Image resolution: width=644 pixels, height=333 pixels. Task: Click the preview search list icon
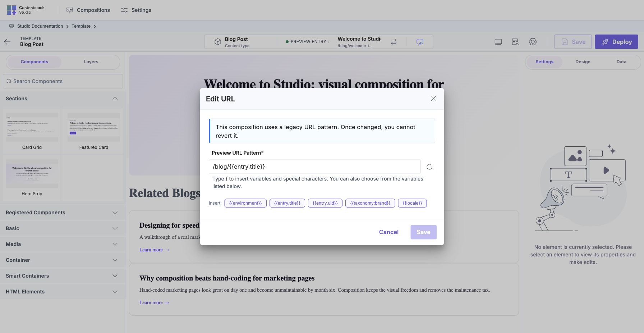tap(515, 42)
